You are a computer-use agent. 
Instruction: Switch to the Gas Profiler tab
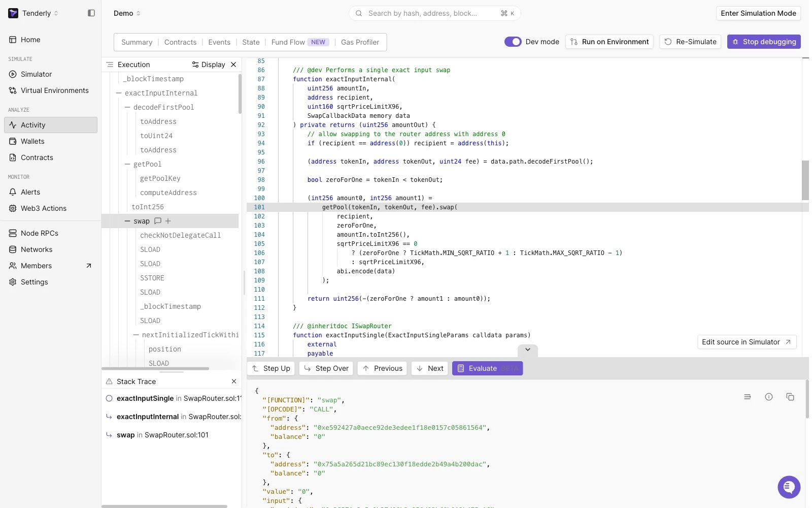(360, 42)
